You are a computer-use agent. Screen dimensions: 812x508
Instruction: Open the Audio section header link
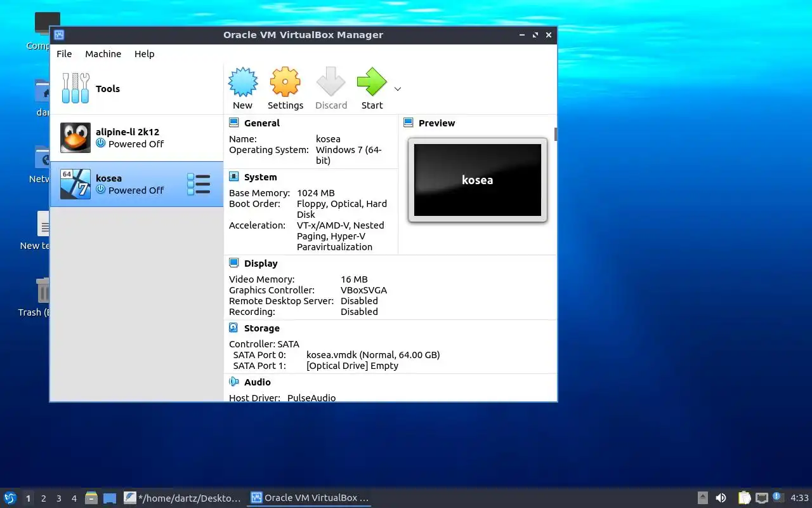click(257, 382)
